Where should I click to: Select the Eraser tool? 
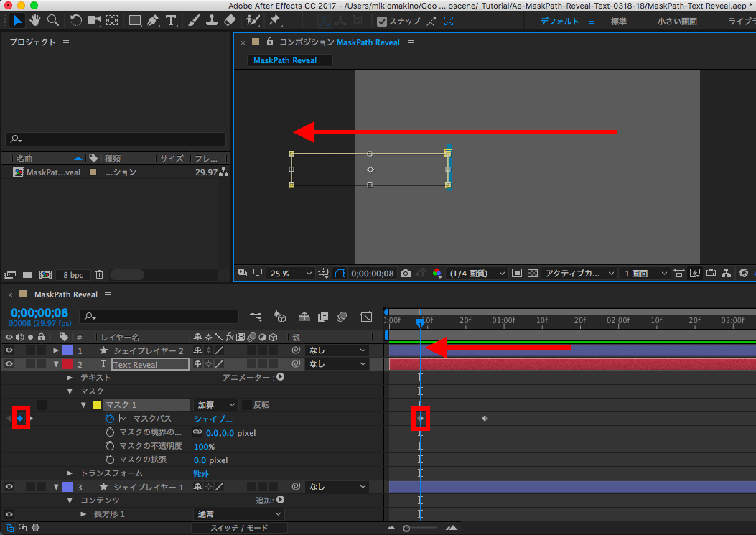[230, 21]
